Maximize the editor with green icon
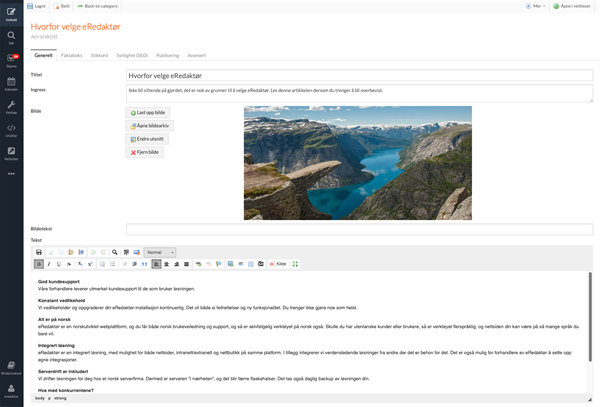The image size is (600, 407). point(295,264)
